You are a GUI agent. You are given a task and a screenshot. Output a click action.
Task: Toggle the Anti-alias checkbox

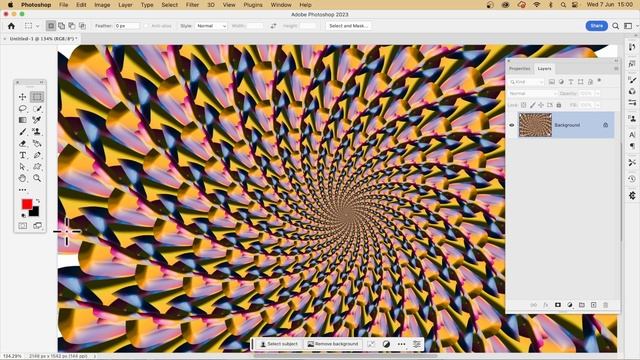click(147, 26)
